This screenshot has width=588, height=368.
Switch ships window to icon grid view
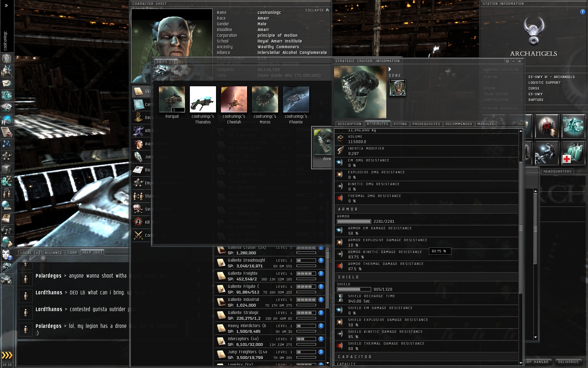pos(176,72)
